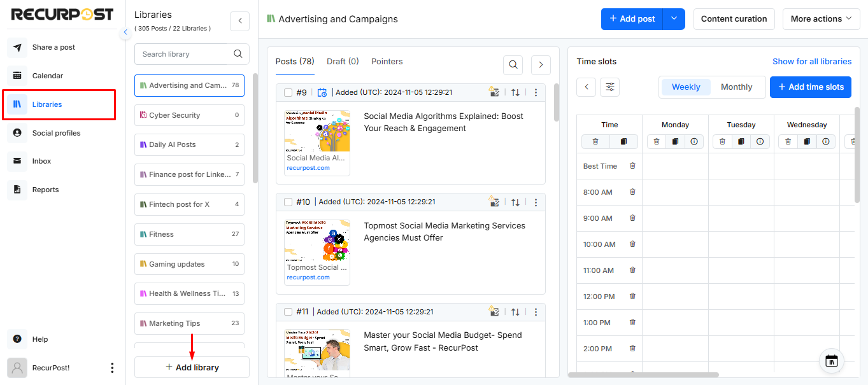
Task: Switch to the Draft (0) tab
Action: point(343,62)
